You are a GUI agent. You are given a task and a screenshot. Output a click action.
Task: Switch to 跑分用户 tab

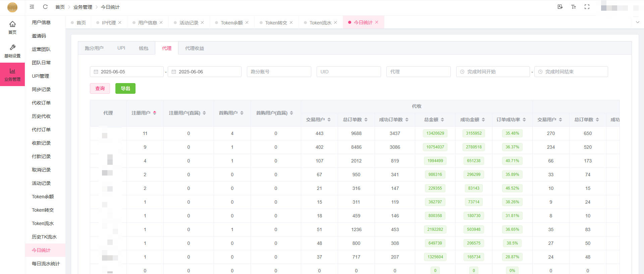(x=94, y=48)
